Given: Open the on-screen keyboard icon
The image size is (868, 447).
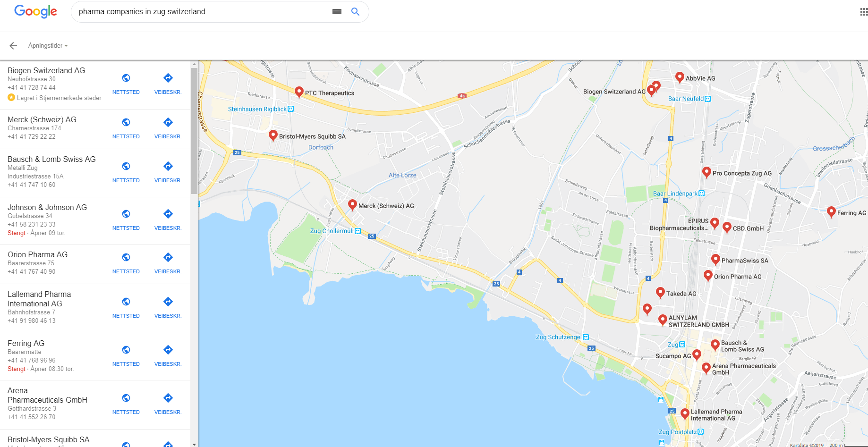Looking at the screenshot, I should tap(337, 12).
